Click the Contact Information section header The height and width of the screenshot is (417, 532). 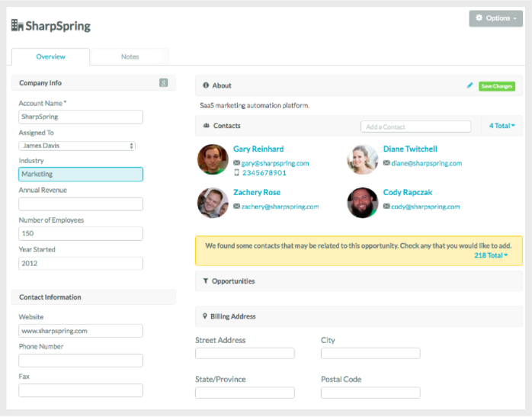click(x=94, y=297)
